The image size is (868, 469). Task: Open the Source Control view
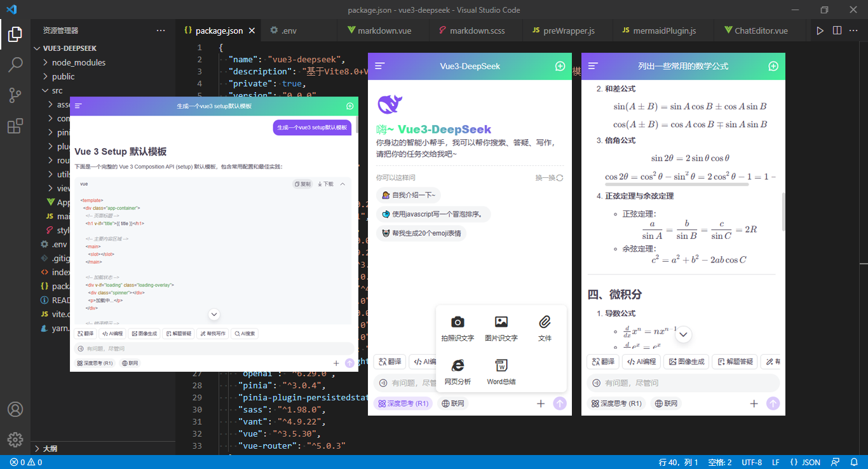(x=15, y=95)
